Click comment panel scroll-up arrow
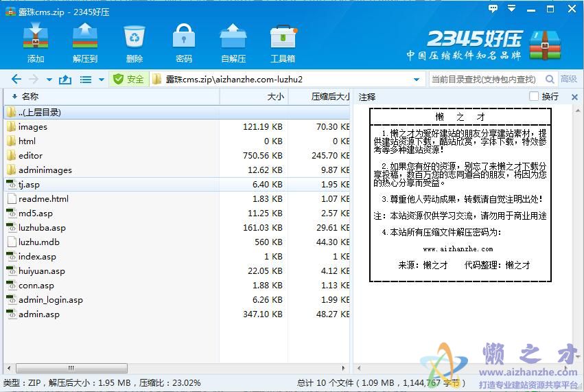 pos(578,111)
